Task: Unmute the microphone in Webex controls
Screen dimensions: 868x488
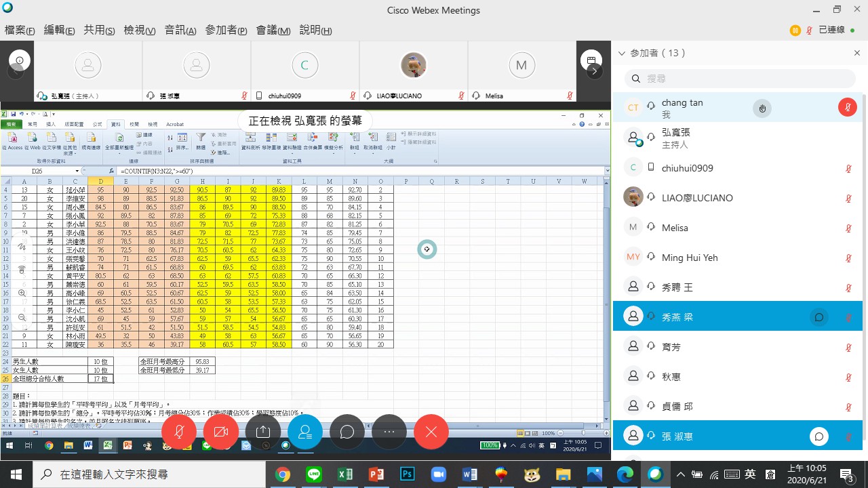Action: pyautogui.click(x=178, y=431)
